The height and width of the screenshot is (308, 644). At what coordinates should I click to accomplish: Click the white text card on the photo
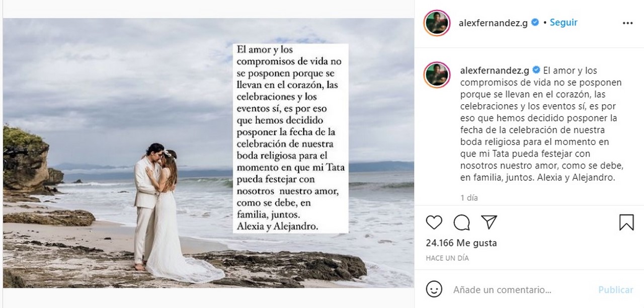[x=290, y=138]
